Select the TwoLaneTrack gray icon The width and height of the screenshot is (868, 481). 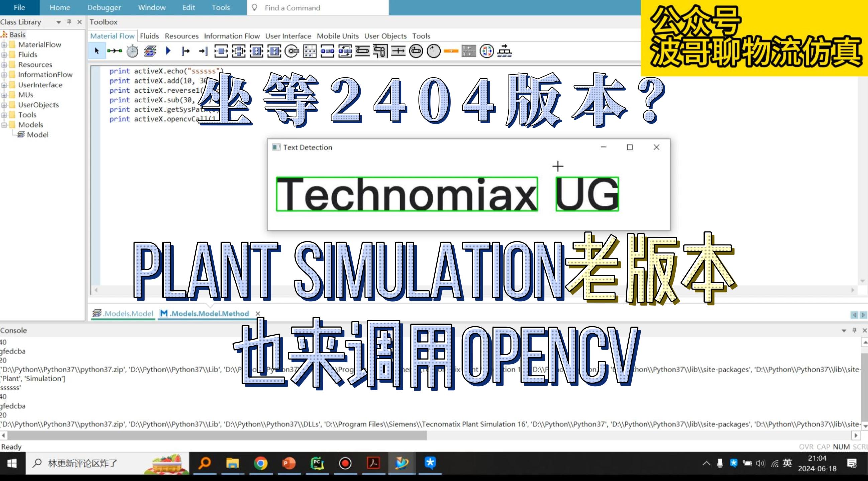click(469, 51)
